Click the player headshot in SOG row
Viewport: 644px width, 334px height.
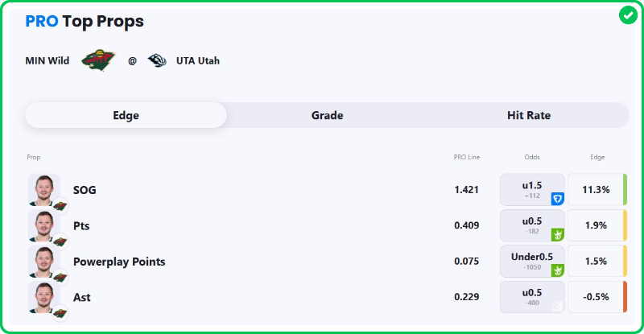[43, 190]
